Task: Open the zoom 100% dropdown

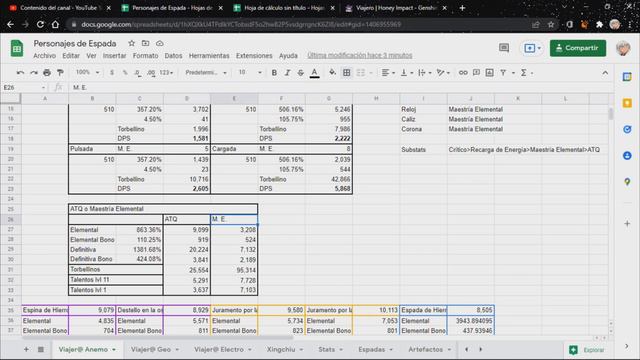Action: pyautogui.click(x=87, y=72)
